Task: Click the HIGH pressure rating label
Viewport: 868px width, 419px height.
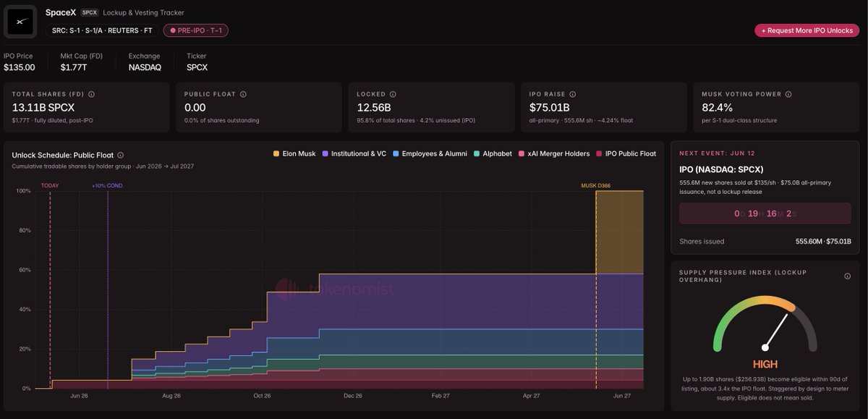Action: pos(765,365)
